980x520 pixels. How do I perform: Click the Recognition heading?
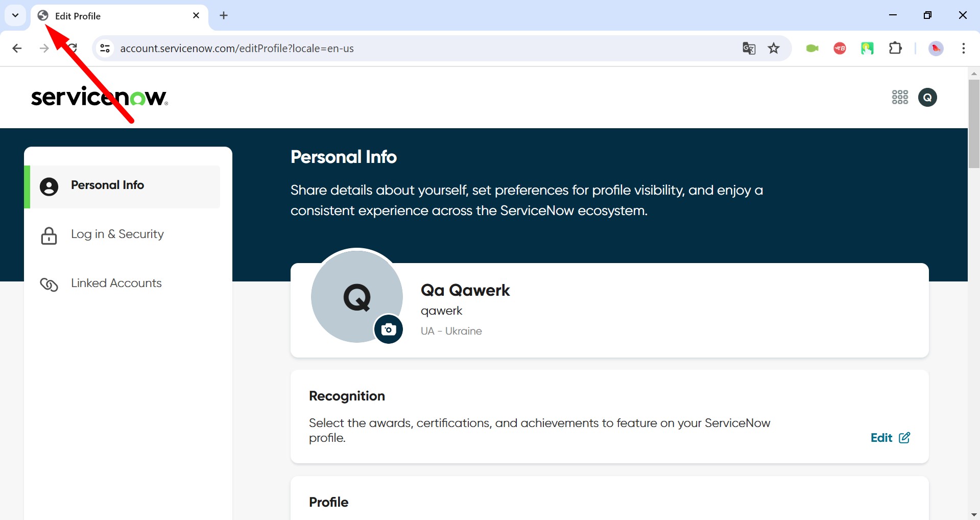point(347,396)
